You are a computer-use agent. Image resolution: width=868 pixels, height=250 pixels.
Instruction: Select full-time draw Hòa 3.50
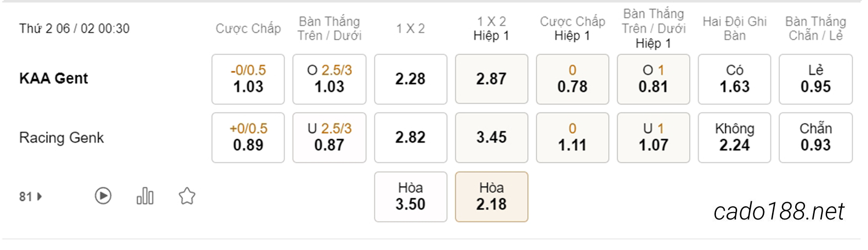(410, 197)
